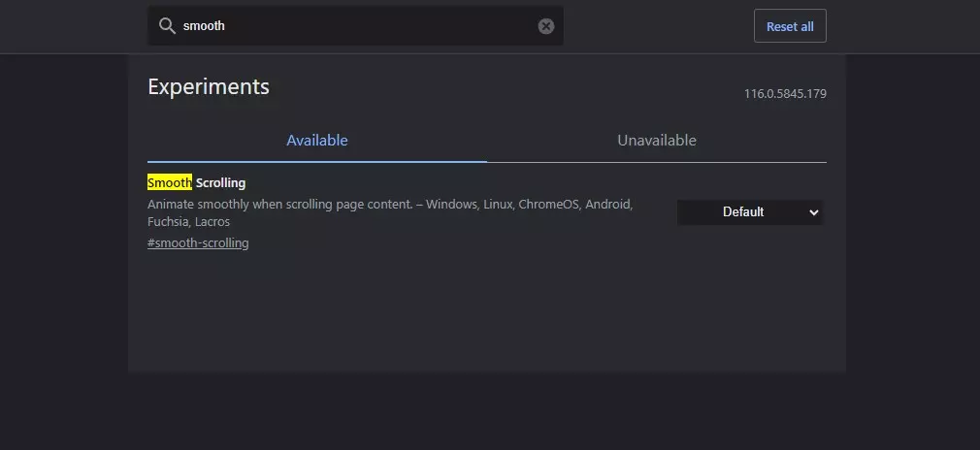Switch to the Unavailable tab
This screenshot has height=450, width=980.
(x=656, y=141)
